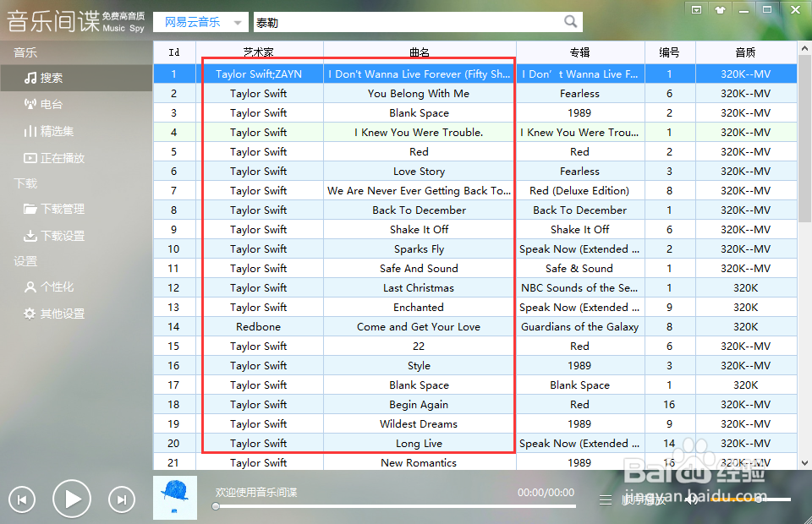Adjust the orange volume slider
This screenshot has width=812, height=524.
(x=750, y=499)
